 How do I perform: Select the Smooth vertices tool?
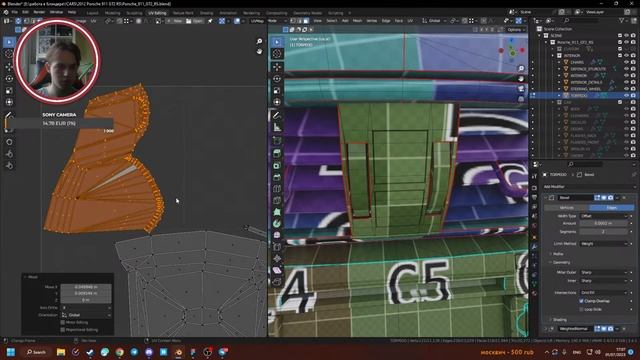277,235
